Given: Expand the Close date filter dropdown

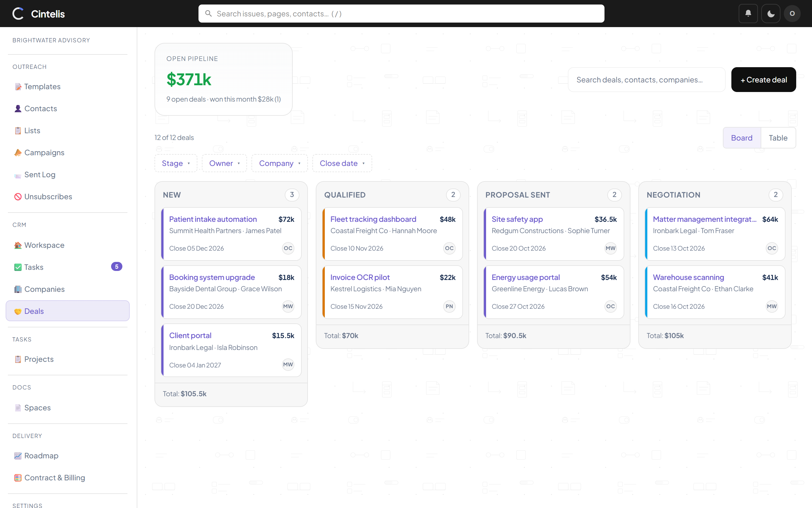Looking at the screenshot, I should (342, 163).
